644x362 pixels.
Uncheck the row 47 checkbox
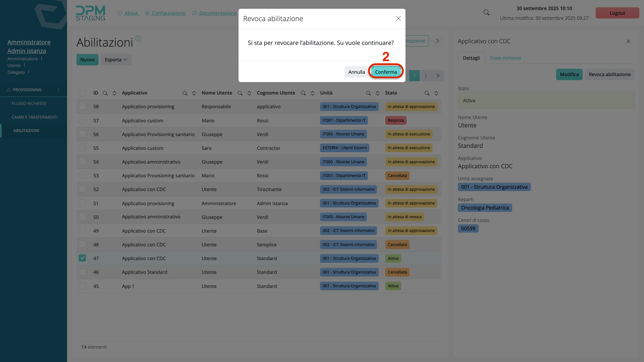pos(82,258)
